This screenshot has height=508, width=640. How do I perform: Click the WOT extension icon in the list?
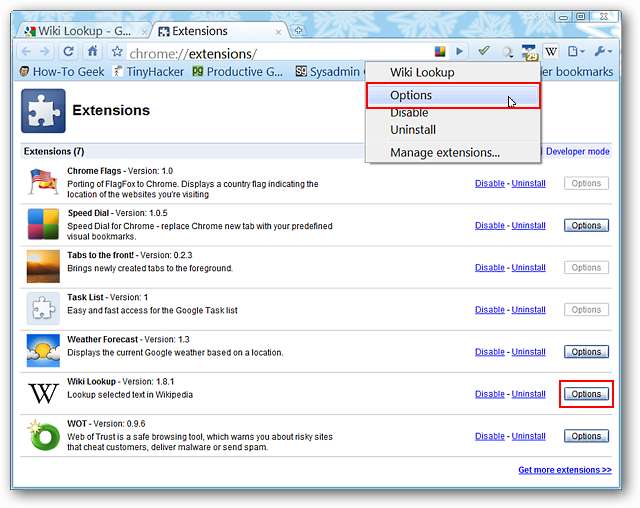point(44,436)
